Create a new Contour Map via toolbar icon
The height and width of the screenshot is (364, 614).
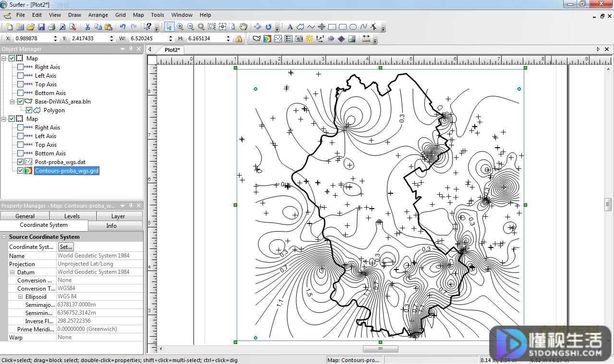pyautogui.click(x=267, y=39)
